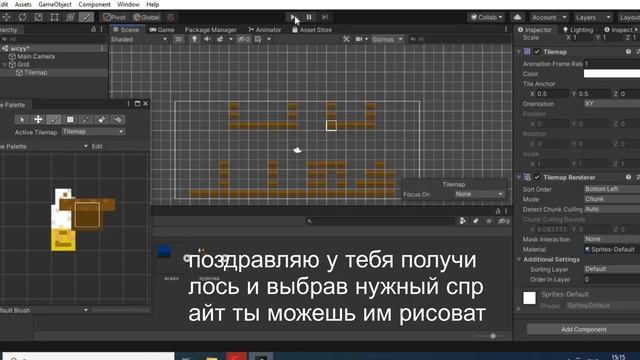The image size is (640, 360).
Task: Select the Scale tool in the top toolbar
Action: point(38,17)
